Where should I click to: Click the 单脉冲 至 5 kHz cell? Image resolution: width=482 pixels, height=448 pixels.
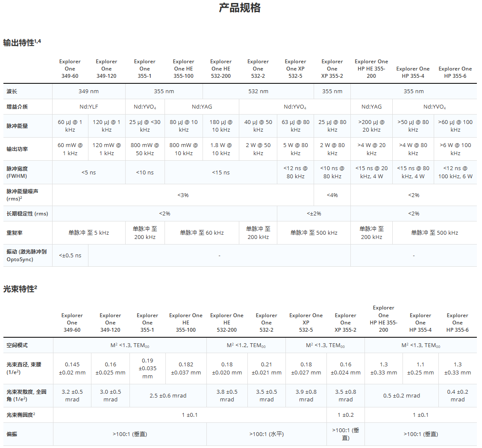point(88,233)
